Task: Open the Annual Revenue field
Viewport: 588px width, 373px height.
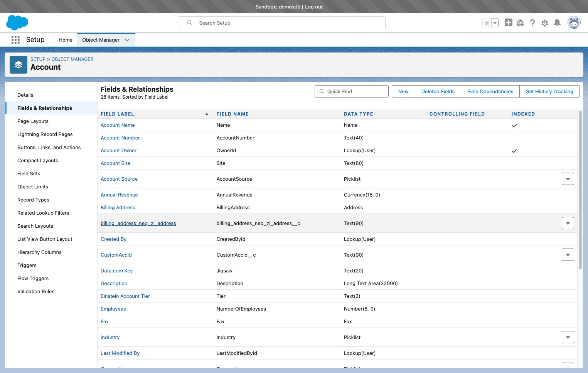Action: coord(119,195)
